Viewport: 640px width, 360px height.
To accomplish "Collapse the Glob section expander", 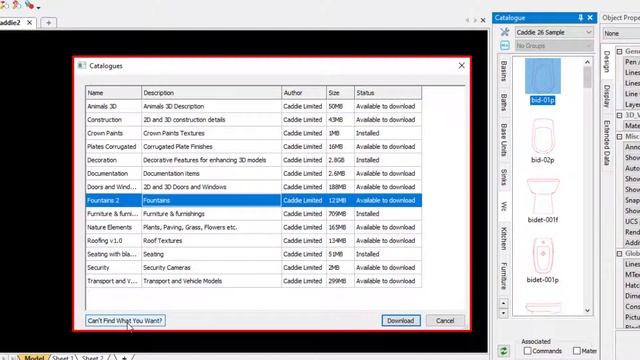I will tap(619, 253).
